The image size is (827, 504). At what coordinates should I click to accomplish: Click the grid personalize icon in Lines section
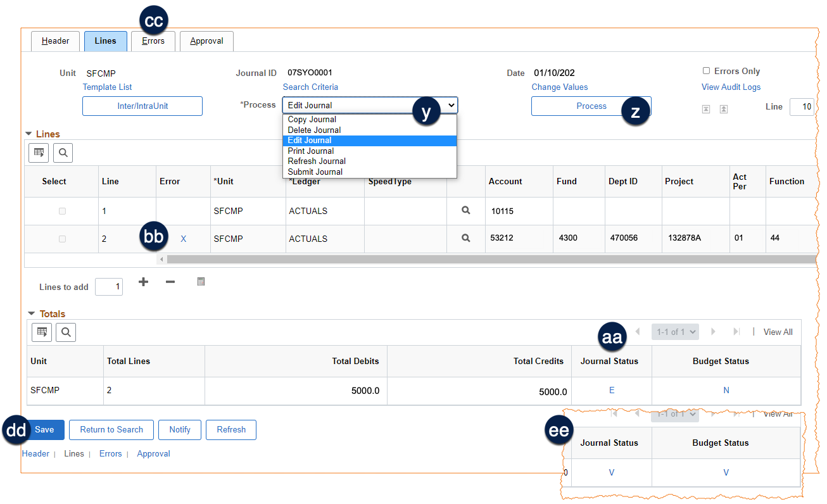pos(39,153)
